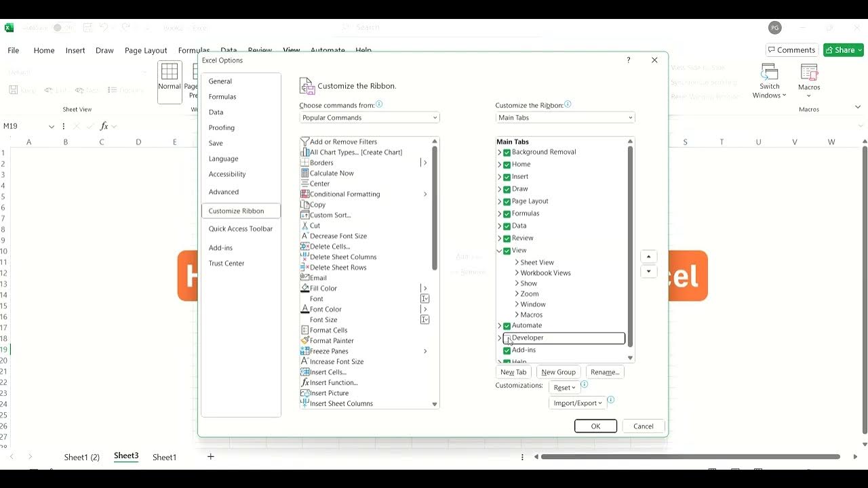Open the Proofing options category
The width and height of the screenshot is (868, 488).
pos(222,127)
